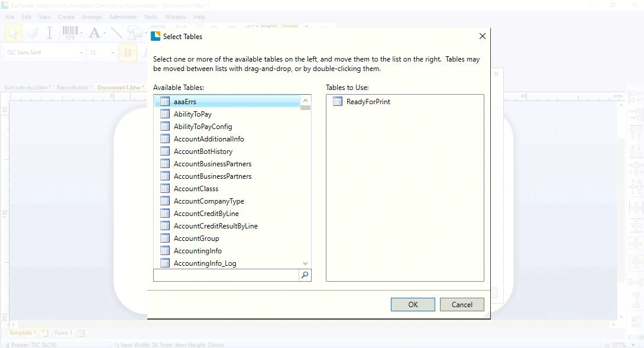Click the format painter brush icon
The width and height of the screenshot is (644, 348).
point(33,33)
